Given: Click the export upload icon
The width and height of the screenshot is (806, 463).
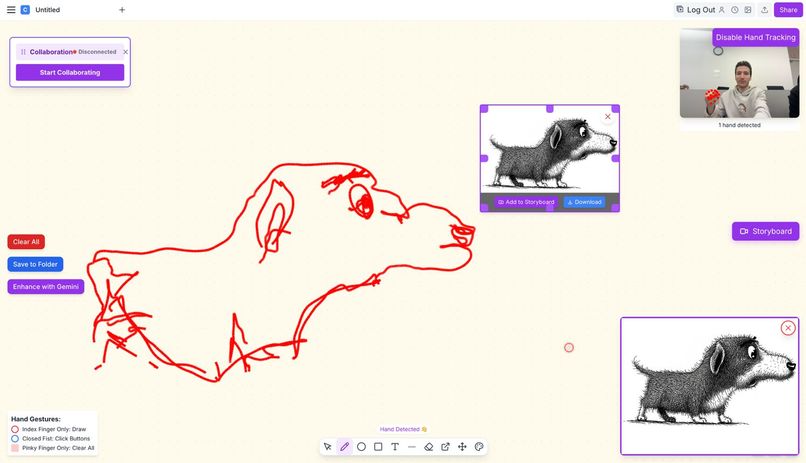Looking at the screenshot, I should coord(764,10).
